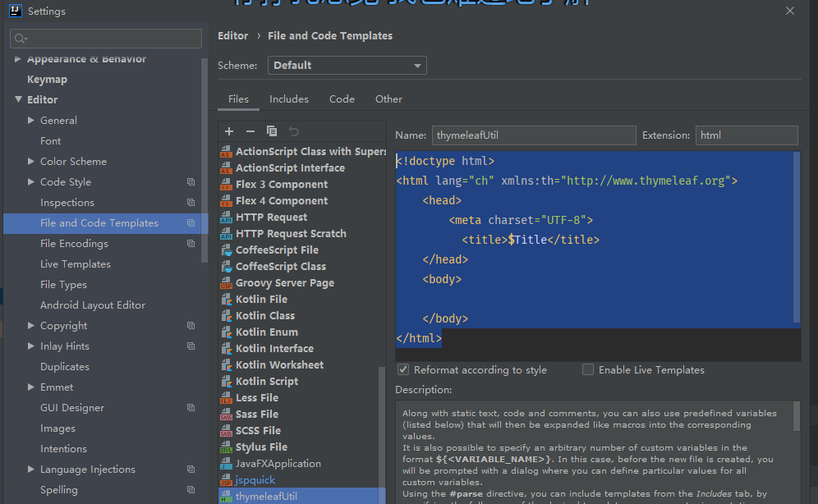Click the Flex 4 Component icon

click(226, 201)
